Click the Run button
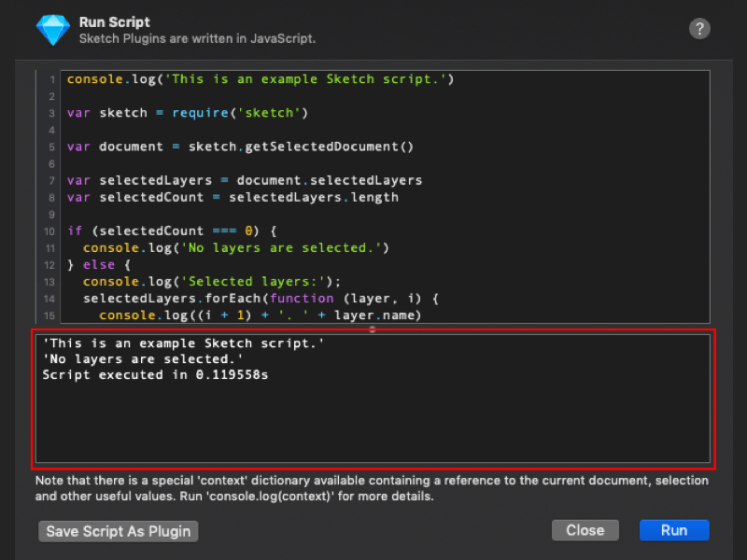The height and width of the screenshot is (560, 747). (x=674, y=530)
